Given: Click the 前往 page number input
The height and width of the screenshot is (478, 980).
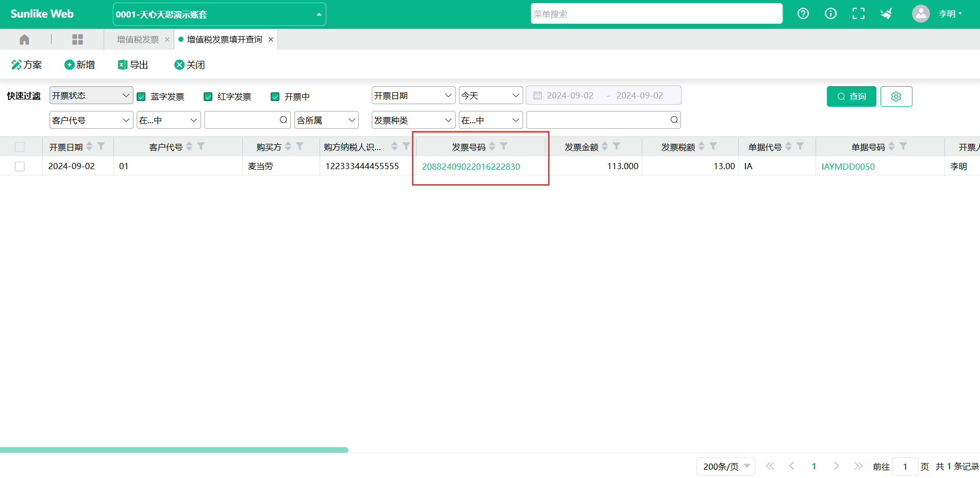Looking at the screenshot, I should [905, 466].
